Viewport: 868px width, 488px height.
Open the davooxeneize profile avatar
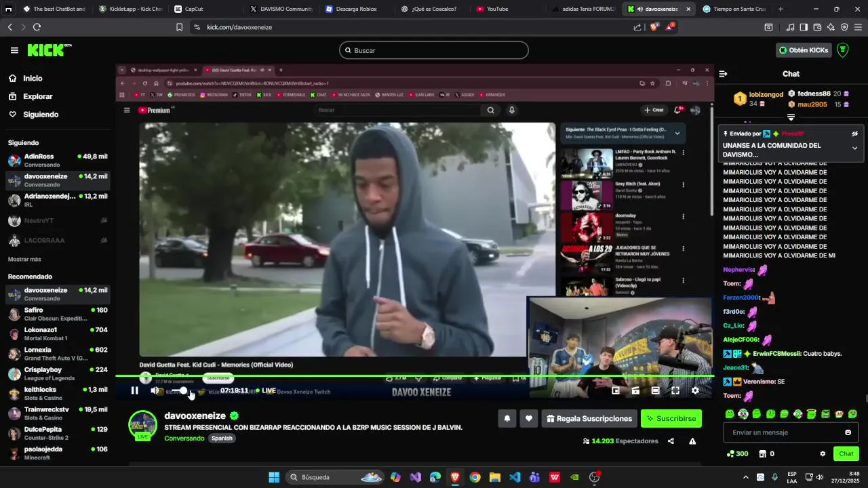pos(142,425)
